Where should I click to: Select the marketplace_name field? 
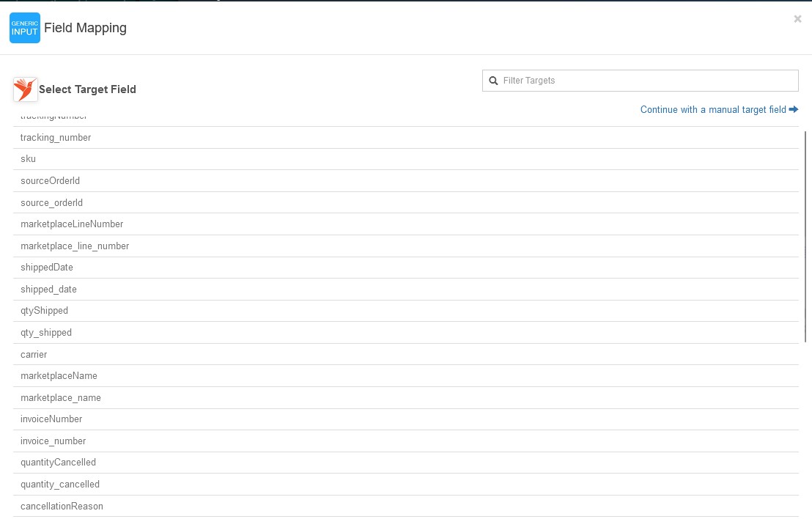pos(61,398)
